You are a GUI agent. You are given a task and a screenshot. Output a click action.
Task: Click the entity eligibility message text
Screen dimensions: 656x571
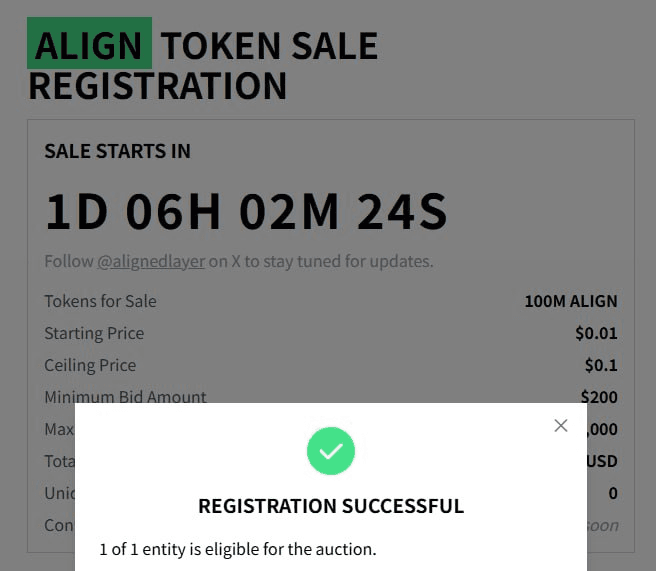point(238,549)
